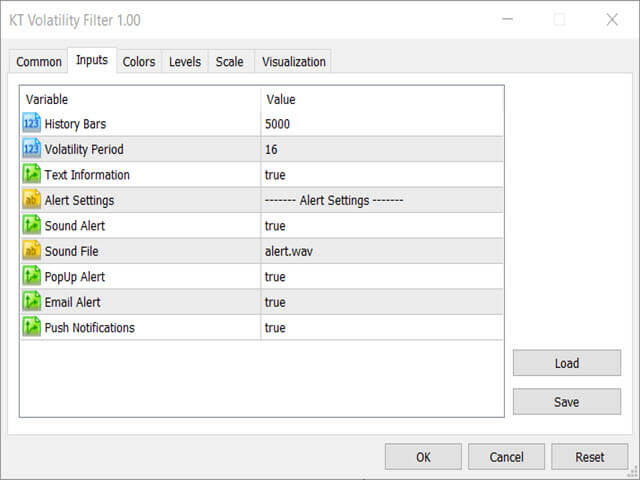Click the Text Information boolean icon

[x=31, y=174]
